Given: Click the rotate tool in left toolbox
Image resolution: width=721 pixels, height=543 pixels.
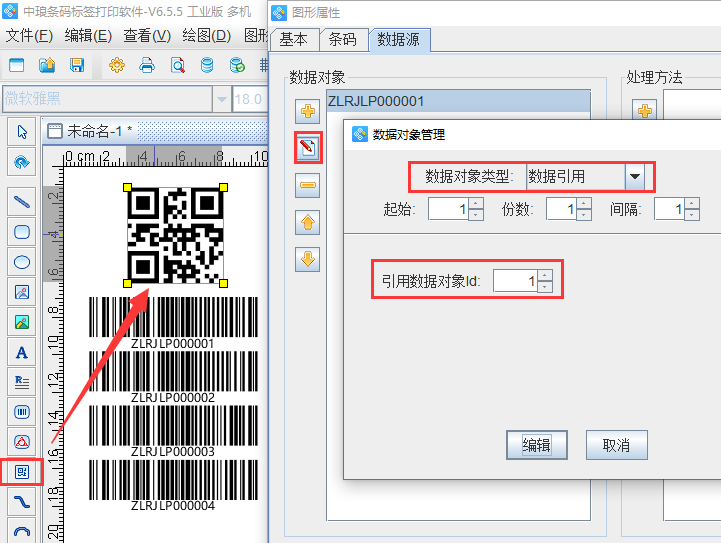Looking at the screenshot, I should click(22, 162).
